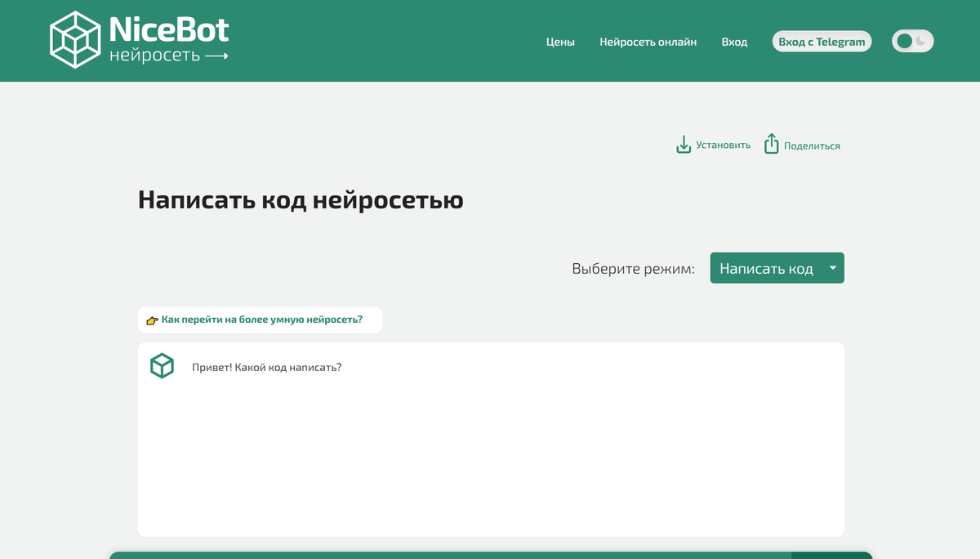
Task: Open link about smarter neural network
Action: [x=261, y=320]
